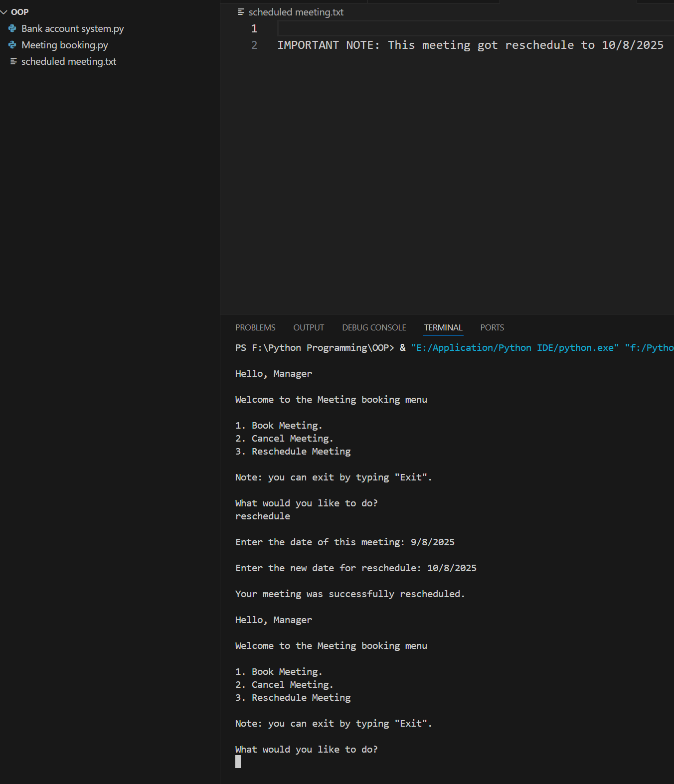
Task: Open Meeting booking.py file name in Explorer
Action: [64, 45]
